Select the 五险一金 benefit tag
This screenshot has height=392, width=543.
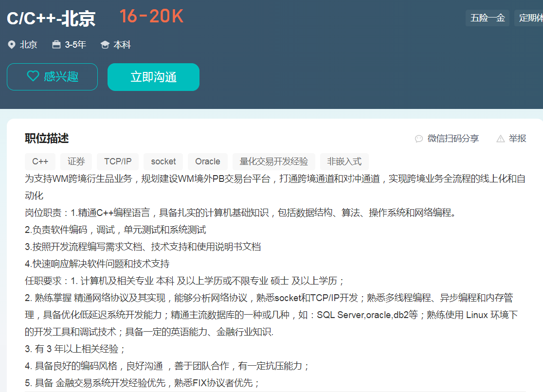coord(488,18)
